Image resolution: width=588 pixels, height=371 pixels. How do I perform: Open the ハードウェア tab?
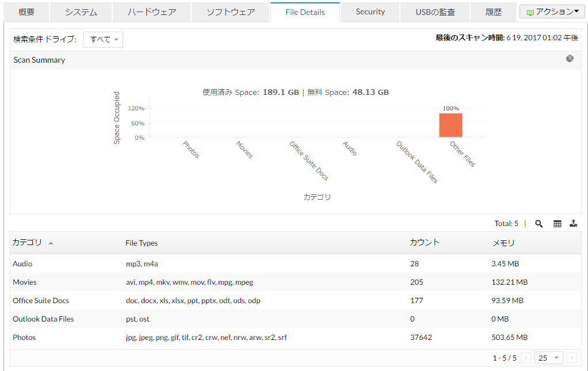point(151,12)
